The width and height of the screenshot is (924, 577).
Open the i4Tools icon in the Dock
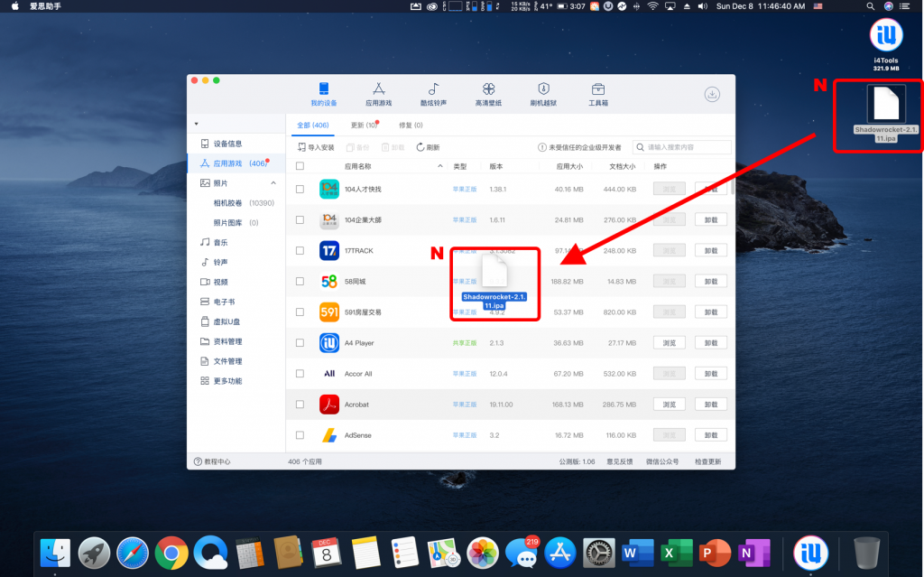pyautogui.click(x=811, y=553)
